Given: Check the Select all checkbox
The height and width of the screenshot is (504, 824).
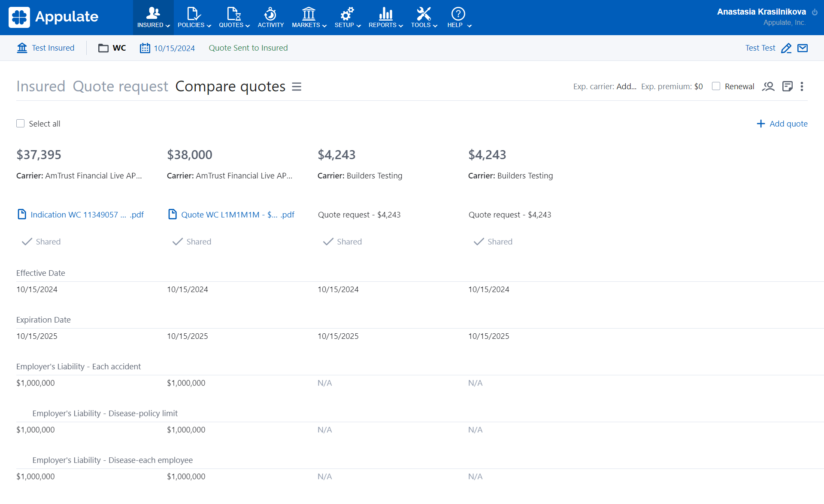Looking at the screenshot, I should click(20, 124).
